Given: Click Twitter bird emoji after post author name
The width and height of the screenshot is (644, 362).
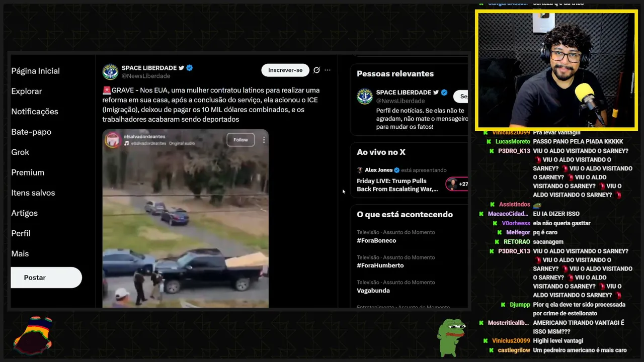Looking at the screenshot, I should tap(182, 68).
